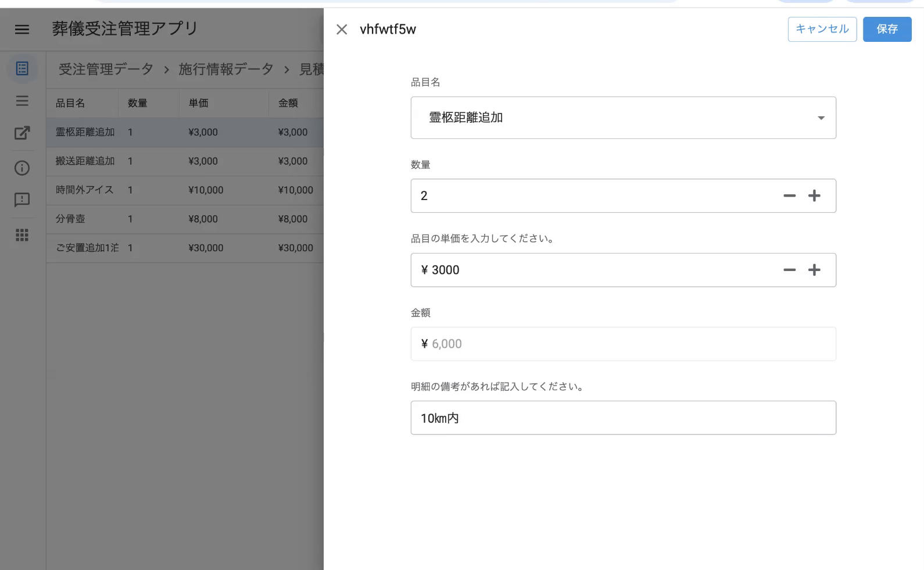Viewport: 924px width, 570px height.
Task: Open the 品目名 dropdown showing 霊柩距離追加
Action: (x=623, y=117)
